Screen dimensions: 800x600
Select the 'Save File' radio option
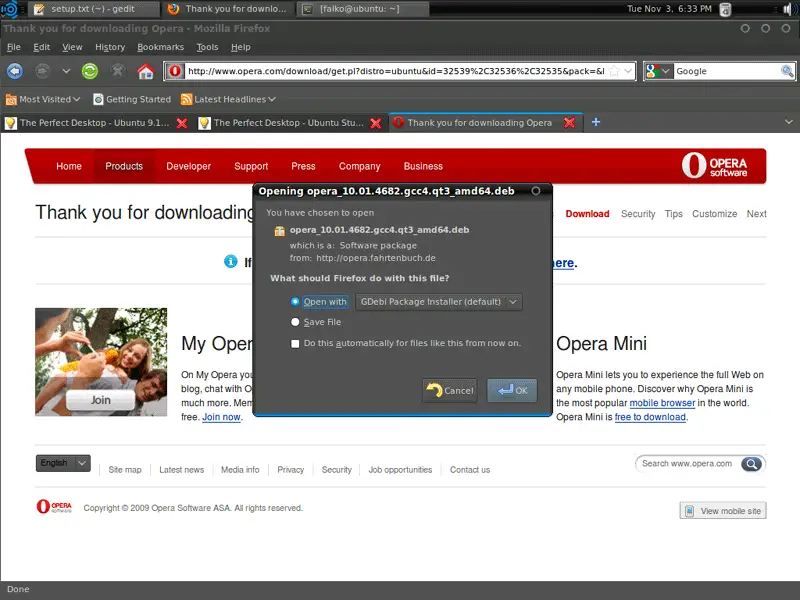(x=295, y=322)
